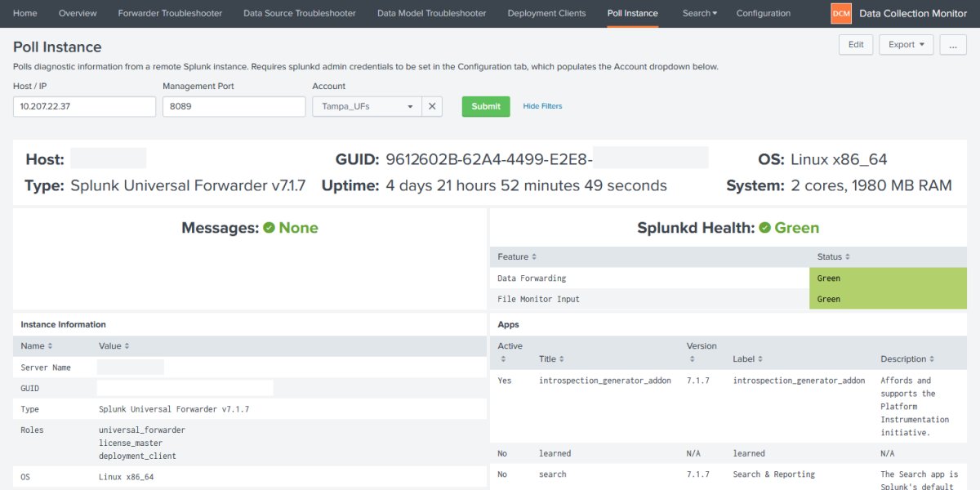Sort Instance Information by Value column
The height and width of the screenshot is (490, 980).
(x=114, y=346)
